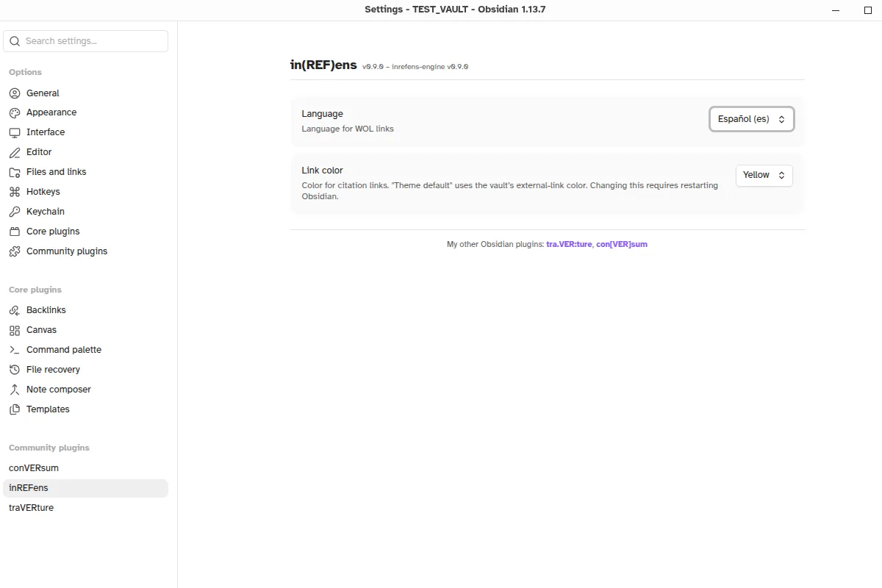Viewport: 882px width, 588px height.
Task: Click the 'Language for WOL links' description
Action: 348,129
